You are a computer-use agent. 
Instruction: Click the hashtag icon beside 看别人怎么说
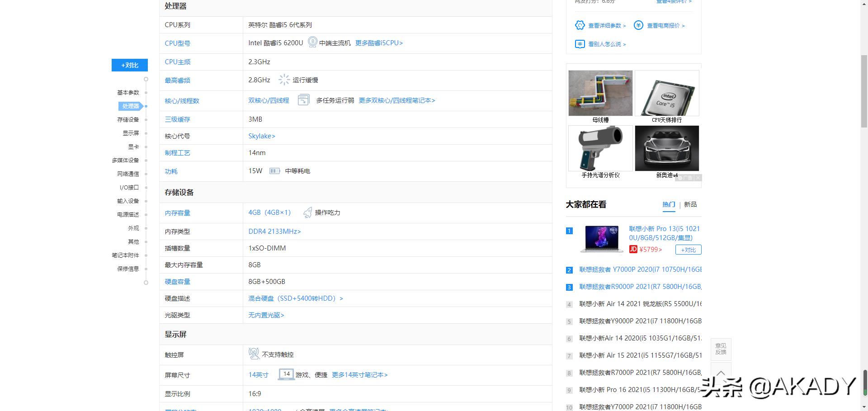(x=580, y=44)
